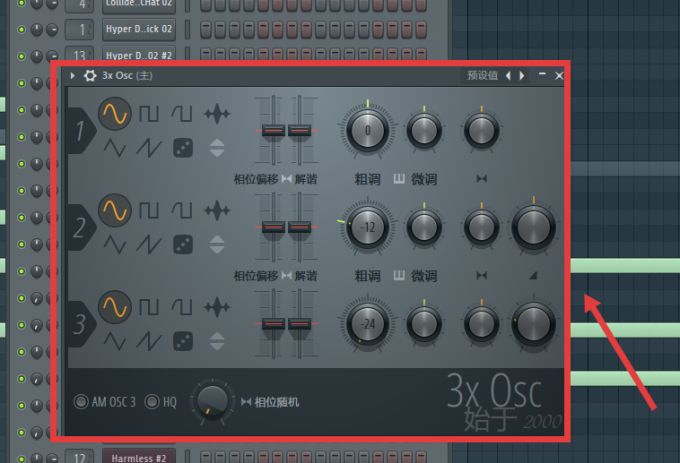Select triangle wave shape for oscillator 3
The height and width of the screenshot is (463, 680).
click(x=115, y=342)
